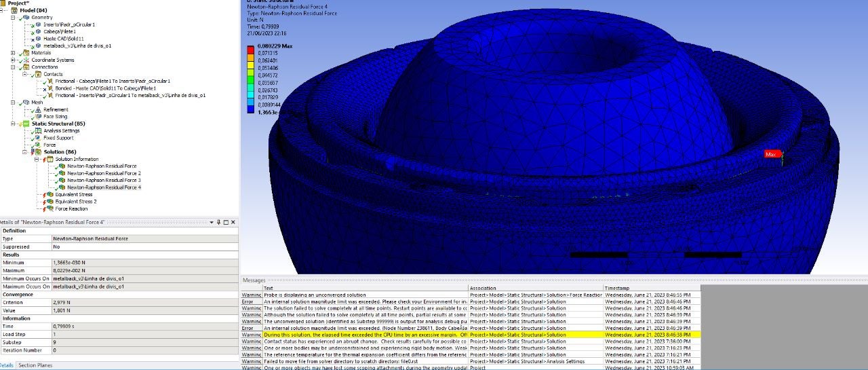The height and width of the screenshot is (370, 868).
Task: Select Newton-Raphson Residual Force 4 in tree
Action: [x=104, y=187]
